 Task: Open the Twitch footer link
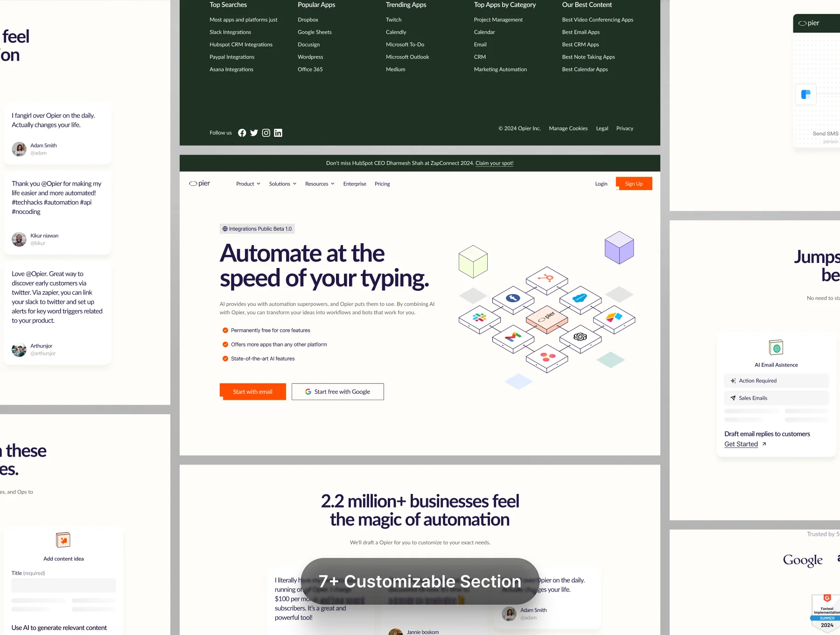click(393, 20)
